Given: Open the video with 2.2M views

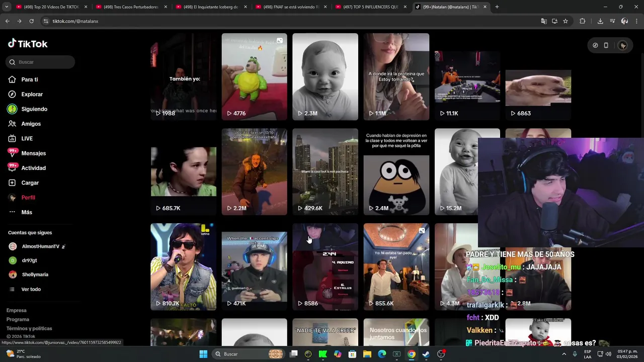Looking at the screenshot, I should click(x=254, y=172).
